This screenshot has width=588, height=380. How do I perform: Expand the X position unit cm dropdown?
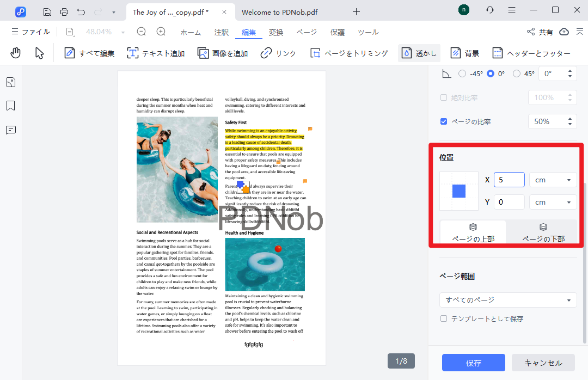pyautogui.click(x=553, y=180)
